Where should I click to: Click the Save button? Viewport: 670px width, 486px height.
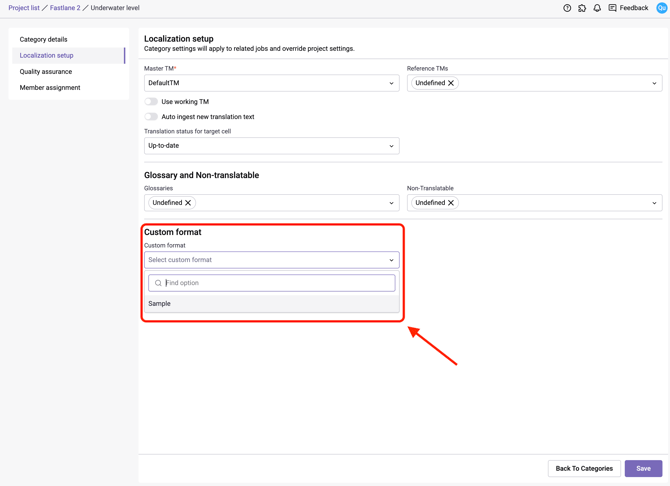click(643, 468)
